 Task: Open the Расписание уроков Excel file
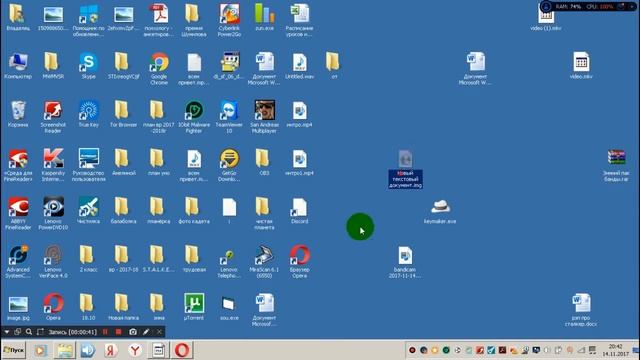pyautogui.click(x=299, y=20)
